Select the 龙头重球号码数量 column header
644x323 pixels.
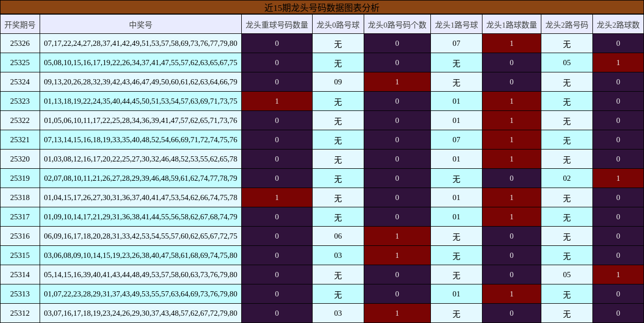tap(276, 24)
